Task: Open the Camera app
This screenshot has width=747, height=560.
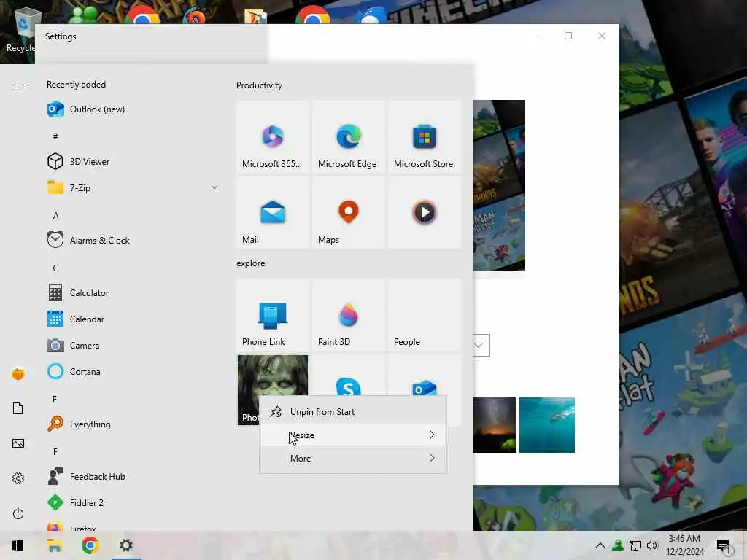Action: (133, 345)
